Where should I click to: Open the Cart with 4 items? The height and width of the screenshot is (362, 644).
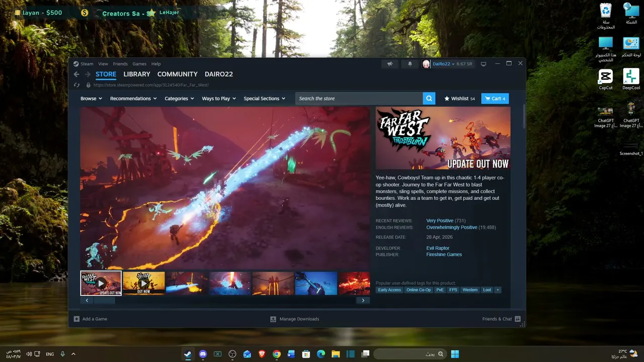point(495,99)
